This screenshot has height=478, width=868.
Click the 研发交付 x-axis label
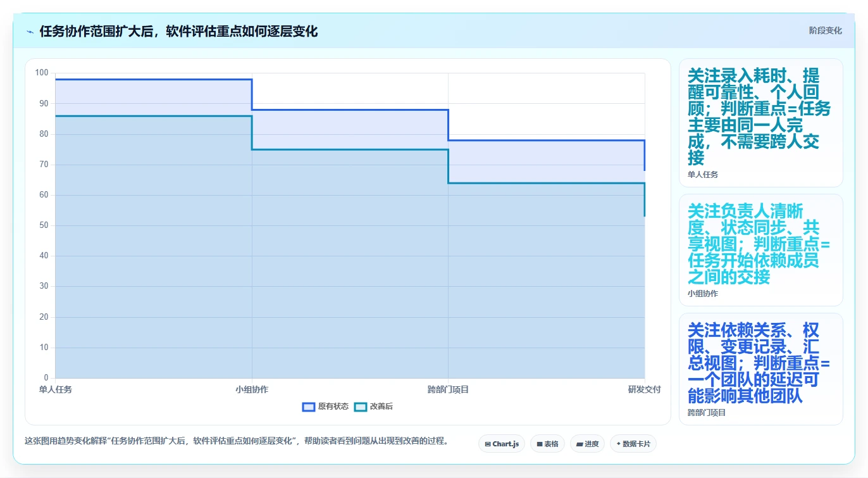(644, 389)
